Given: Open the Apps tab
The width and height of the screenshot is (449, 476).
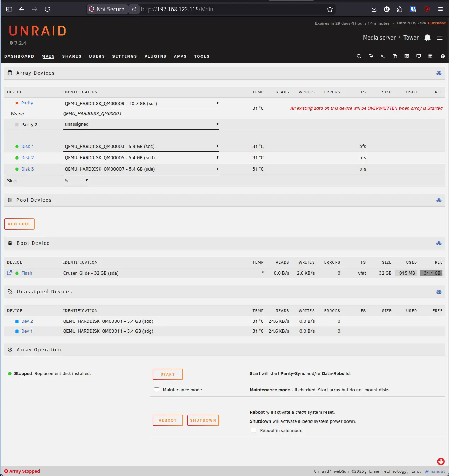Looking at the screenshot, I should tap(180, 56).
